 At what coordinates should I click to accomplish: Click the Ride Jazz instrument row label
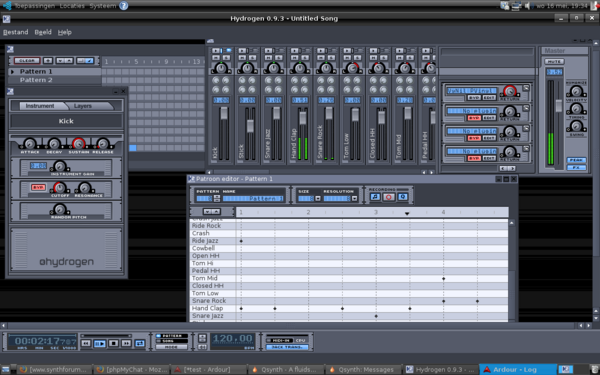point(205,241)
